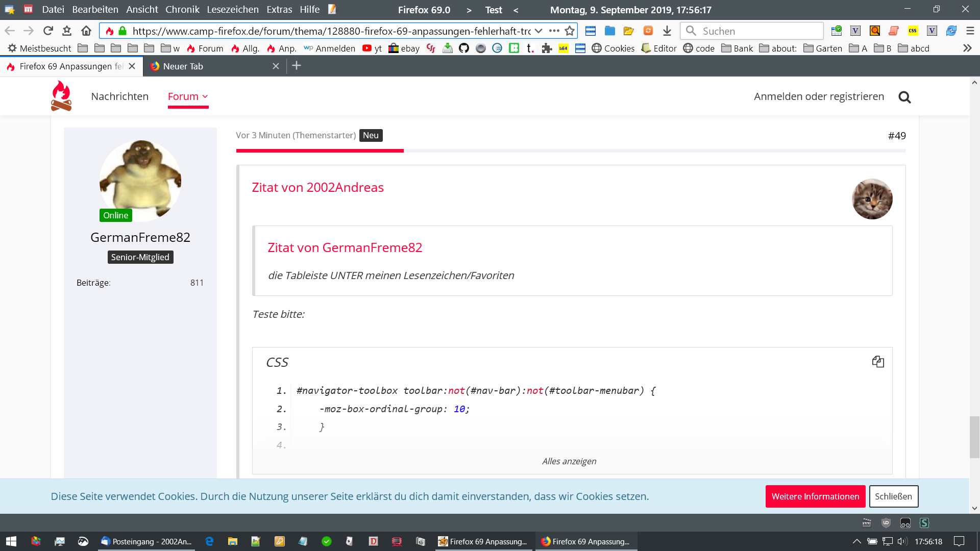Click the page vertical scrollbar thumb
Image resolution: width=980 pixels, height=551 pixels.
pyautogui.click(x=974, y=437)
